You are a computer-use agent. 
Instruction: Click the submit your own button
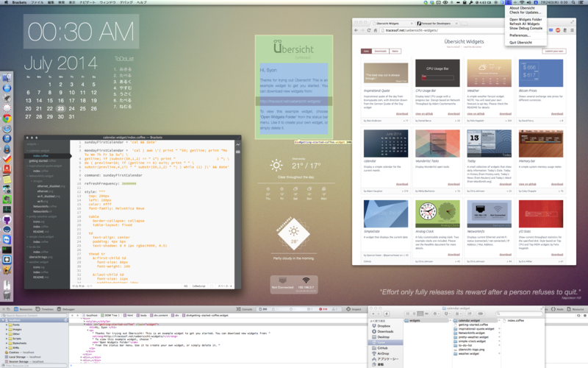554,51
